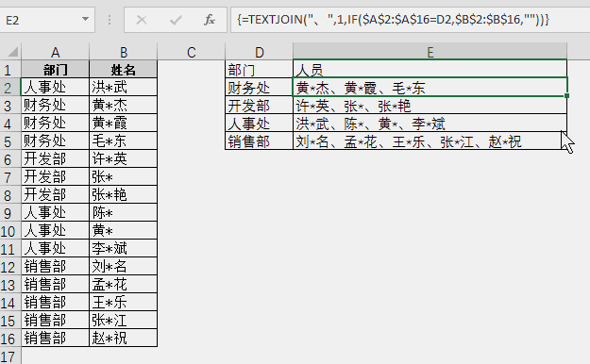Select cell containing 王*乐 in column B
Viewport: 590px width, 364px height.
pos(124,303)
